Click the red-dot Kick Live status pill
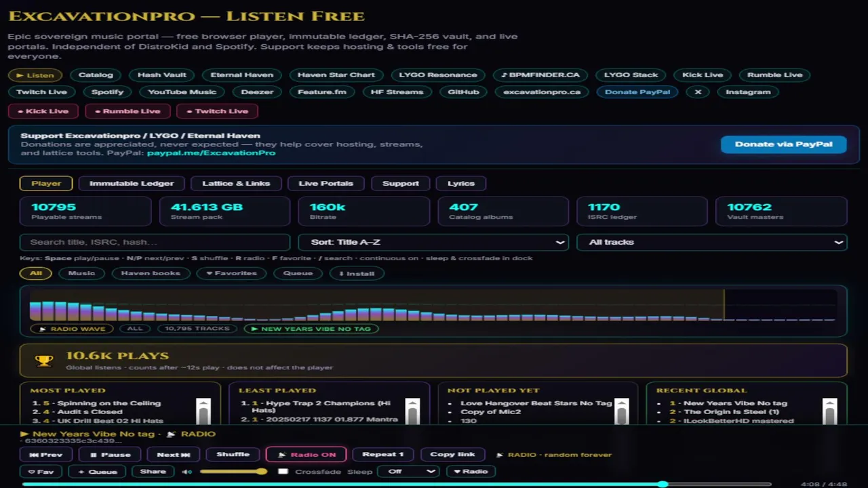 pos(43,111)
